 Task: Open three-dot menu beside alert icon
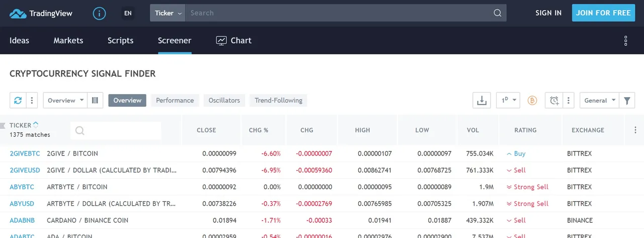(x=568, y=101)
